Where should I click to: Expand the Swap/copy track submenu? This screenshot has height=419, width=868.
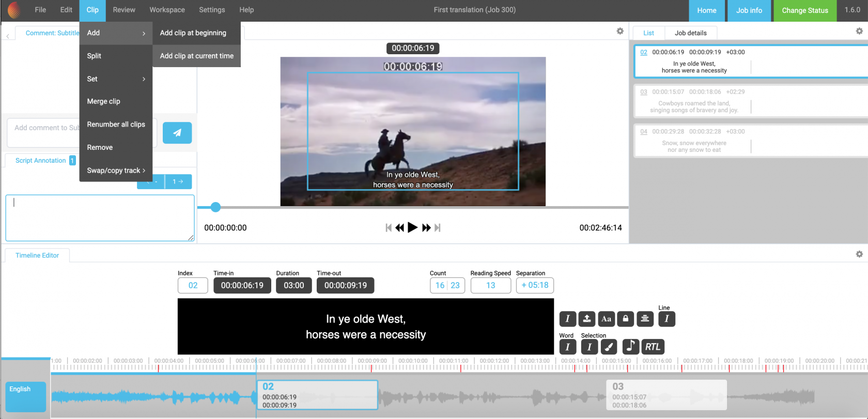[x=116, y=170]
